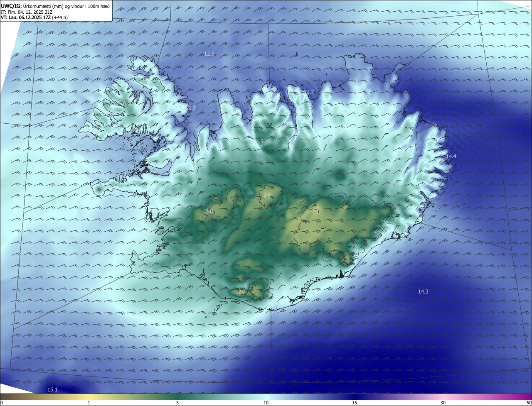This screenshot has width=532, height=406.
Task: Click the map value label "11.3"
Action: tap(63, 27)
